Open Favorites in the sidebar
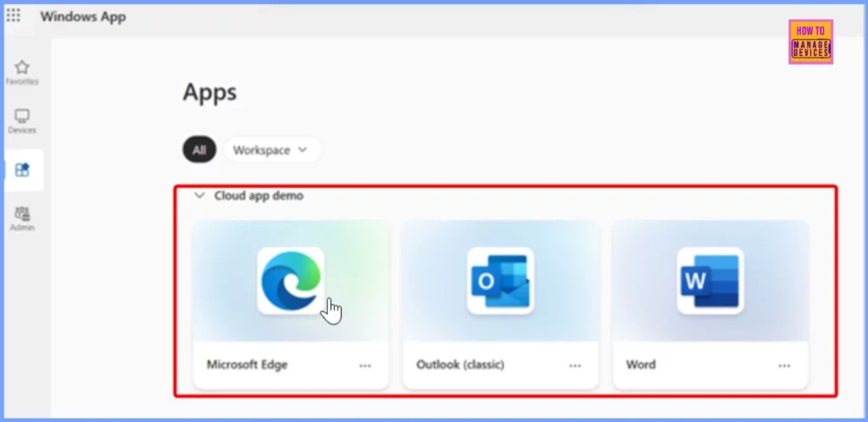 click(22, 73)
